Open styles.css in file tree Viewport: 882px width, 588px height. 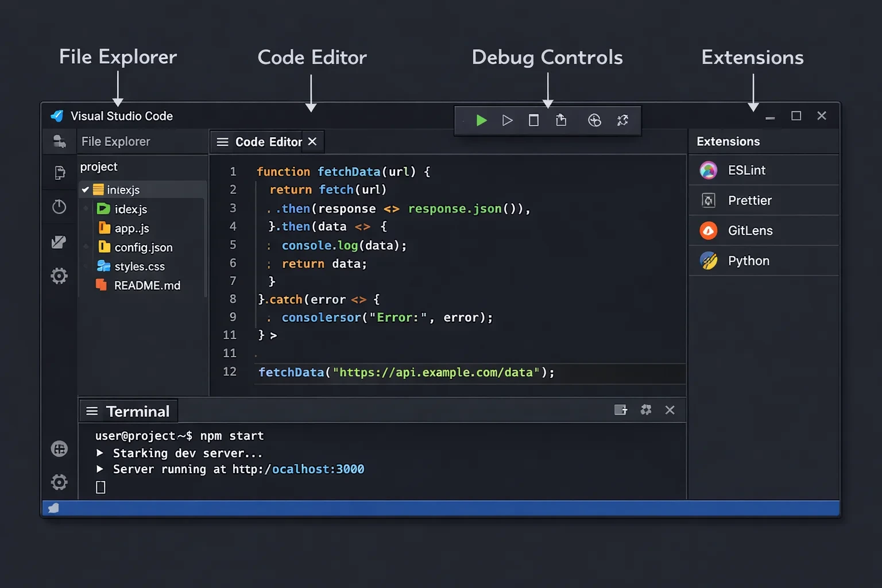point(131,266)
